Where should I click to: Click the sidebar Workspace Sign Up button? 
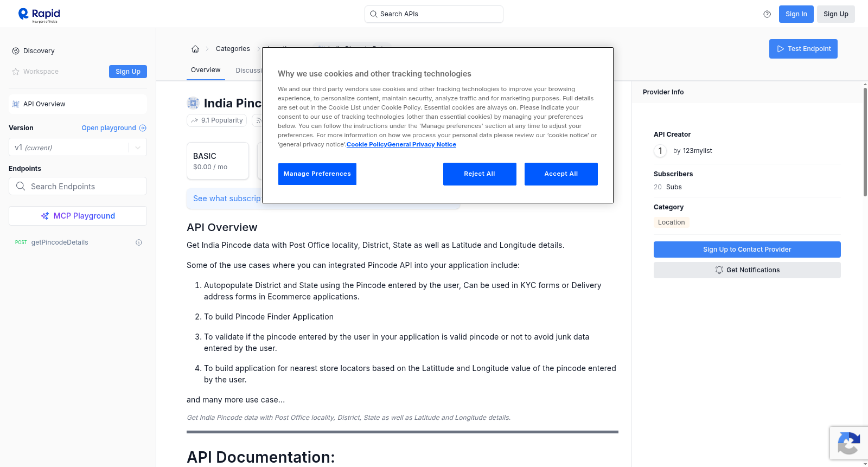click(127, 72)
